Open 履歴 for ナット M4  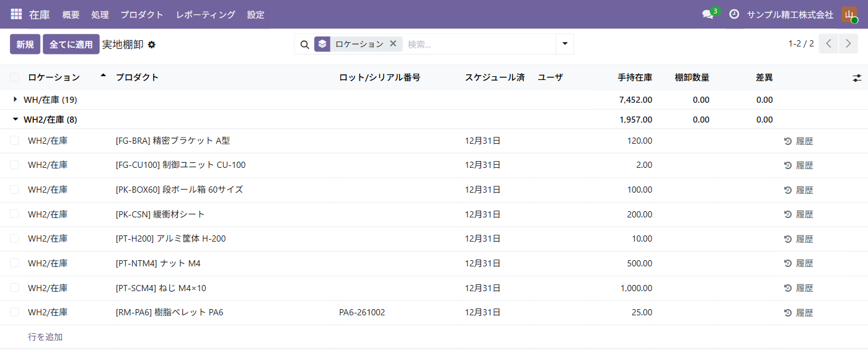point(799,263)
